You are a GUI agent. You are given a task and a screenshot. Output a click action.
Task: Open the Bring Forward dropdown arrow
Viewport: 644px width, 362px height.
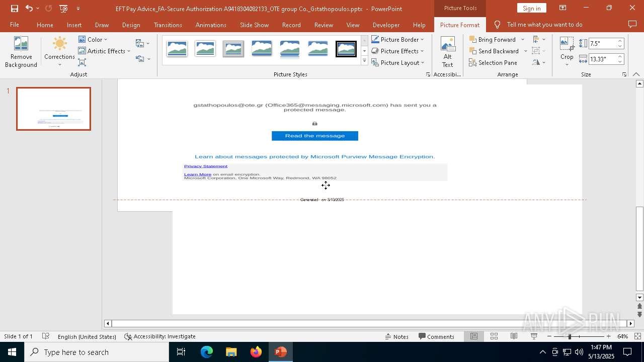[523, 39]
